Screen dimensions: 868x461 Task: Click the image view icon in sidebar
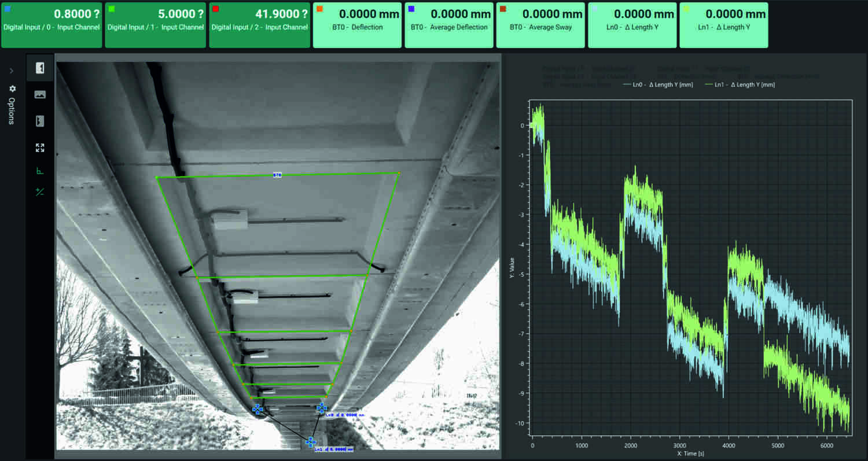[x=40, y=94]
